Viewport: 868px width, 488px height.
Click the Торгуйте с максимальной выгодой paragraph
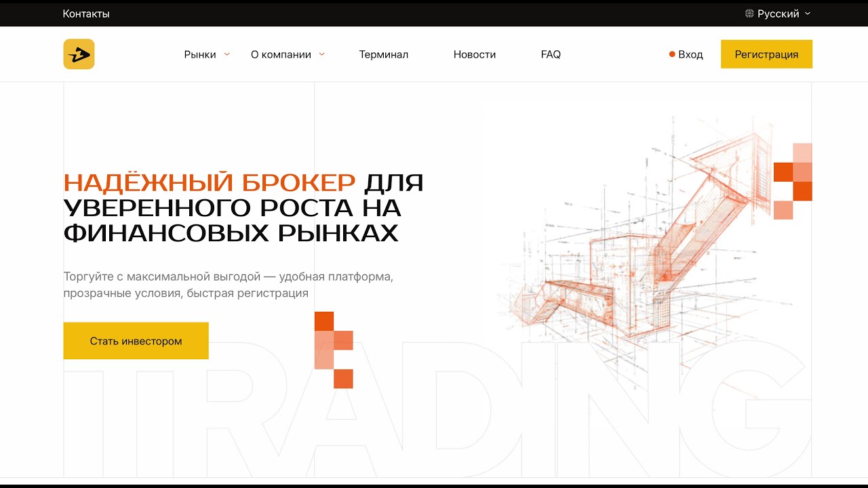pos(229,285)
